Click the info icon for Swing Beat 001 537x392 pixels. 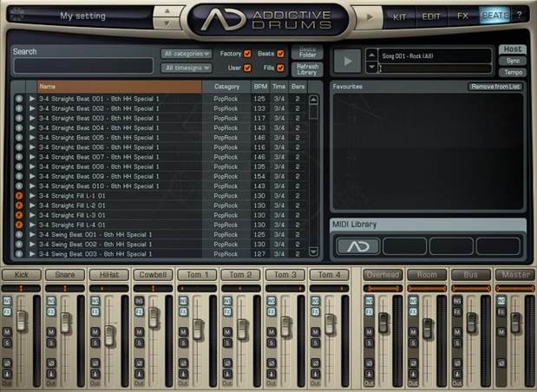(19, 234)
